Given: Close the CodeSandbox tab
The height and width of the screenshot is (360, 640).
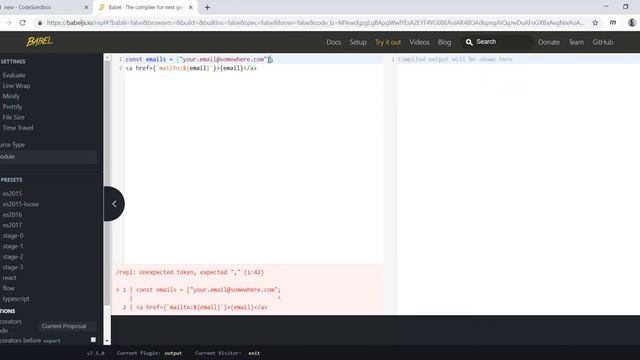Looking at the screenshot, I should coord(86,7).
